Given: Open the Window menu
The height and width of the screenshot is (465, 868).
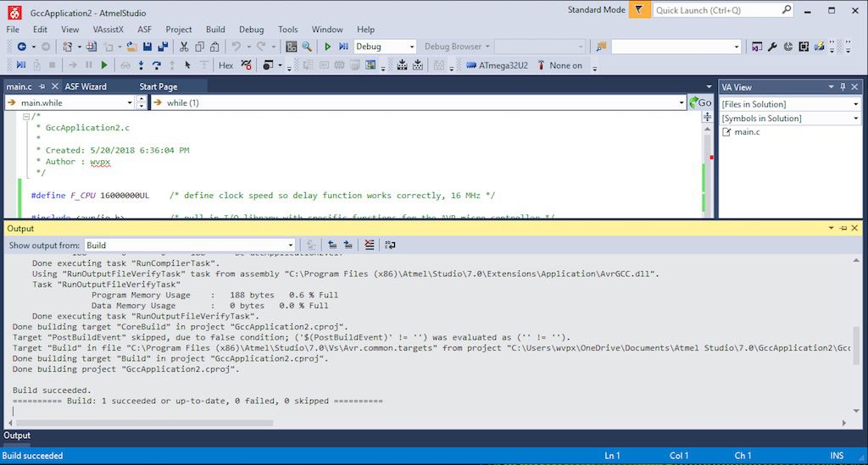Looking at the screenshot, I should click(x=327, y=30).
